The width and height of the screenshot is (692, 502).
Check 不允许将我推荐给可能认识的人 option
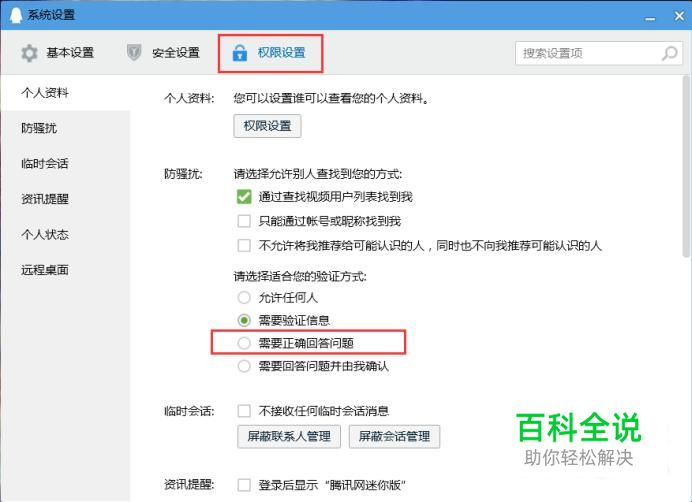(x=244, y=245)
